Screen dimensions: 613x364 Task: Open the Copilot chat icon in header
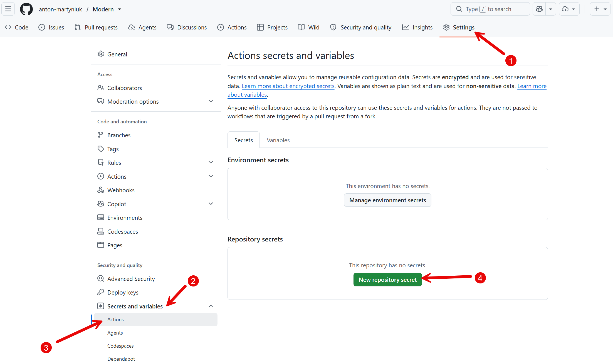(x=539, y=9)
